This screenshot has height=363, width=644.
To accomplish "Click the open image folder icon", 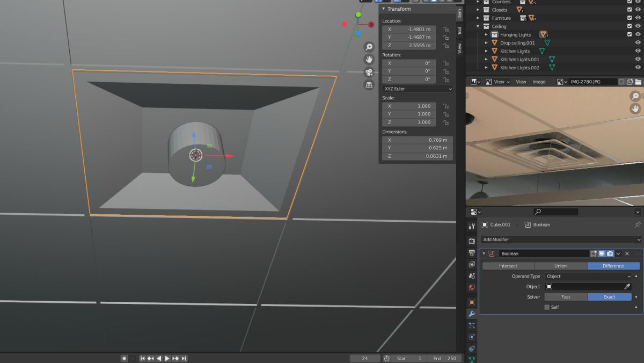I will click(x=638, y=82).
